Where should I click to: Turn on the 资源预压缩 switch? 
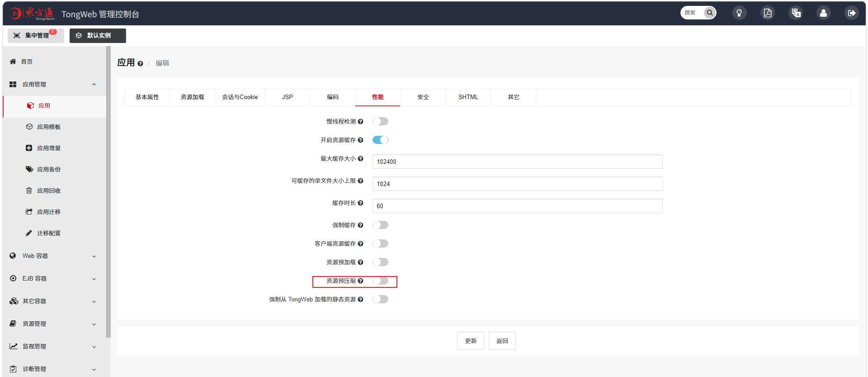tap(380, 281)
